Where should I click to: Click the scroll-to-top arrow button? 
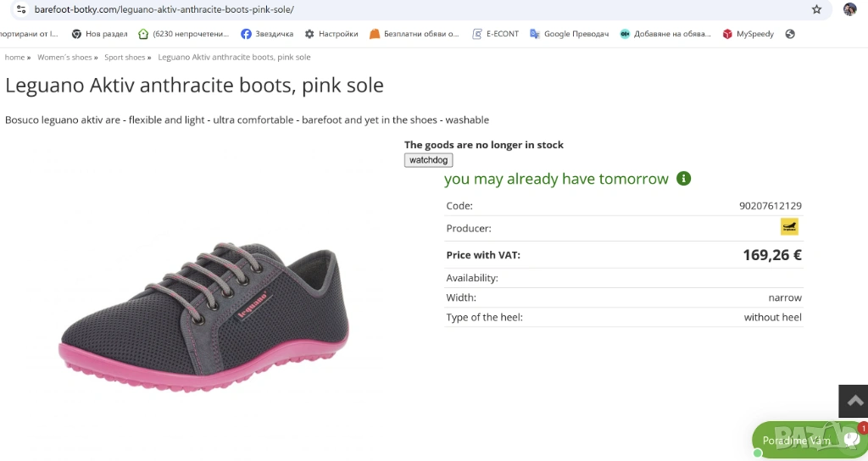[x=854, y=401]
